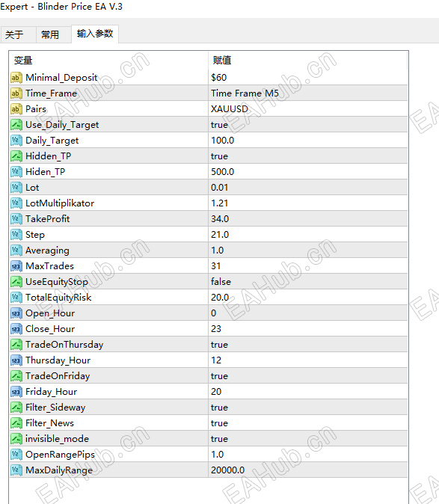Click the Friday_Hour integer icon
This screenshot has height=504, width=439.
pyautogui.click(x=16, y=392)
